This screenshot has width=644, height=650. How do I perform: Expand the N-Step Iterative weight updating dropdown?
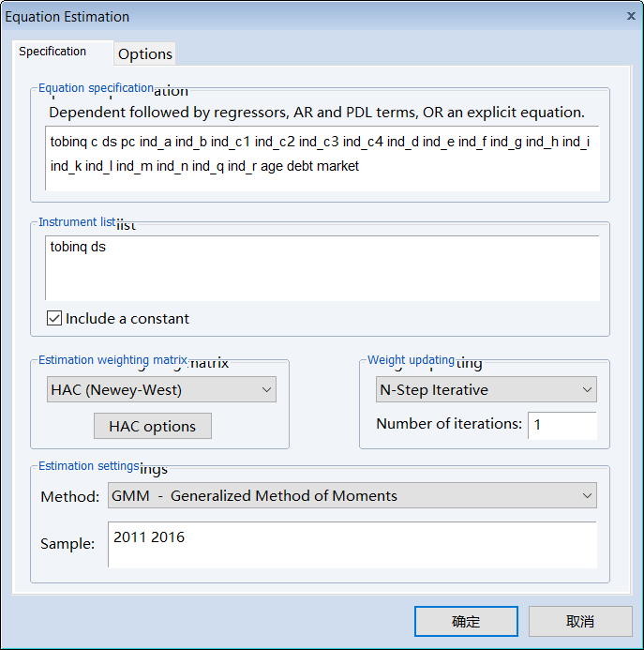coord(487,389)
